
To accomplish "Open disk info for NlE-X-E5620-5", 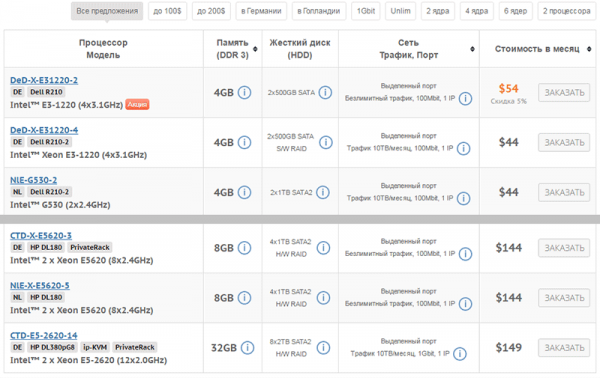I will pyautogui.click(x=323, y=298).
